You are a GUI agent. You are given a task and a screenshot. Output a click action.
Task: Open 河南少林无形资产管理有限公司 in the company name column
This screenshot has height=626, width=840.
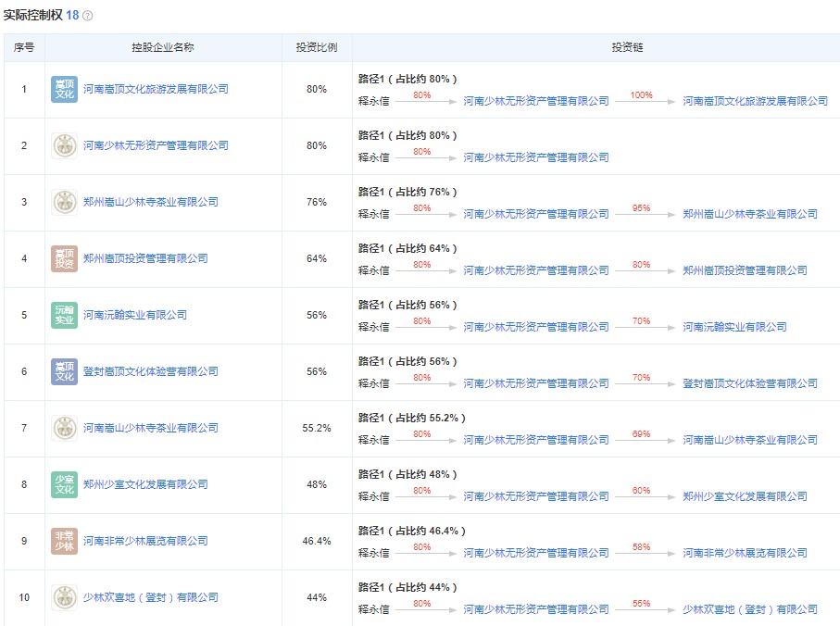(156, 145)
